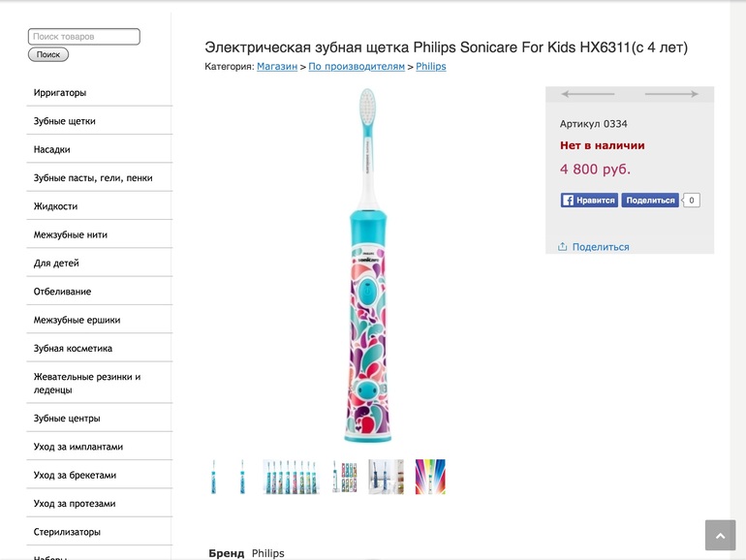The height and width of the screenshot is (560, 746).
Task: Open the Philips breadcrumb link
Action: click(431, 67)
